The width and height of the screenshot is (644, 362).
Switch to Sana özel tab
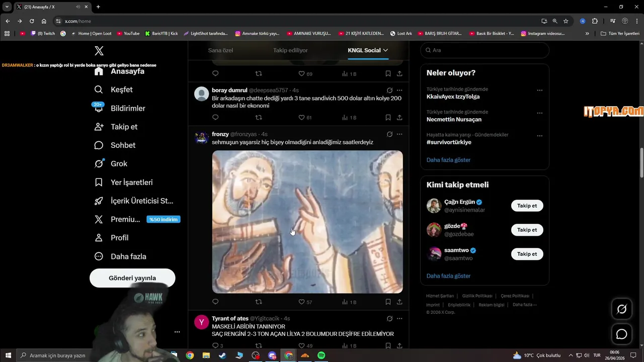tap(220, 50)
